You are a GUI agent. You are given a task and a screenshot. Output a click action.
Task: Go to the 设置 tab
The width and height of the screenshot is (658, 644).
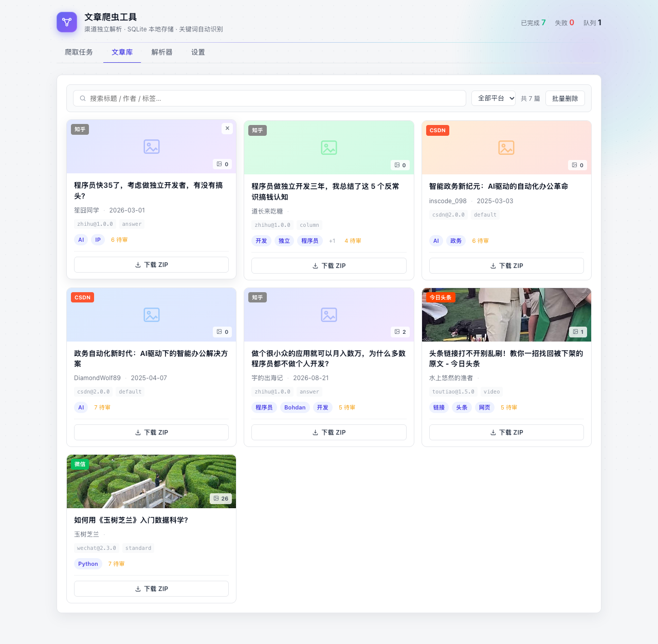point(198,52)
